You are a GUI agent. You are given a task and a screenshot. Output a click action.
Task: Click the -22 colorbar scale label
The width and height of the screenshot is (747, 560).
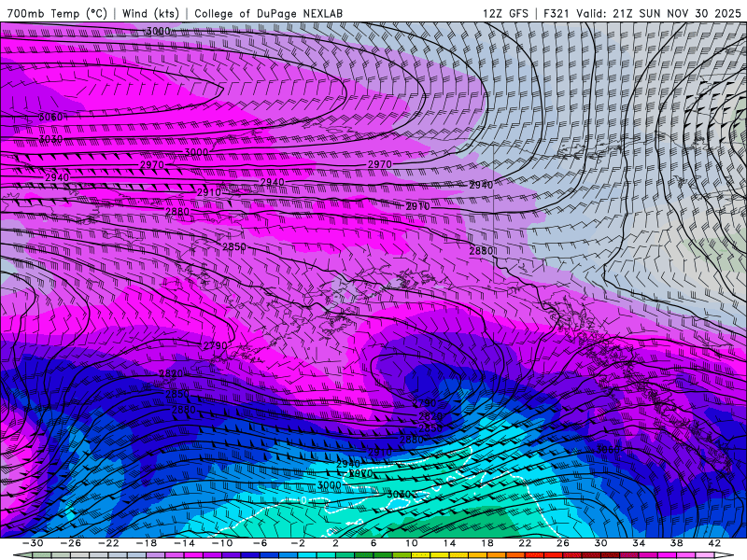(x=108, y=543)
